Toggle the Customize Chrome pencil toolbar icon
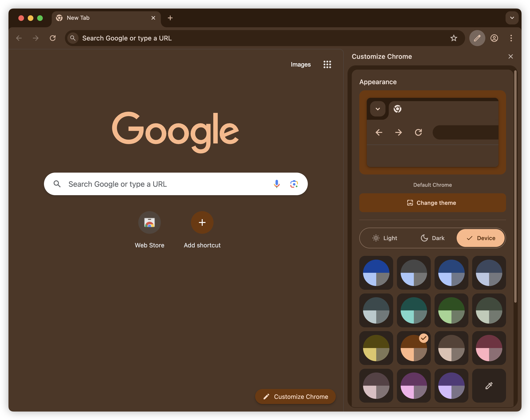Viewport: 530px width, 420px height. point(477,38)
